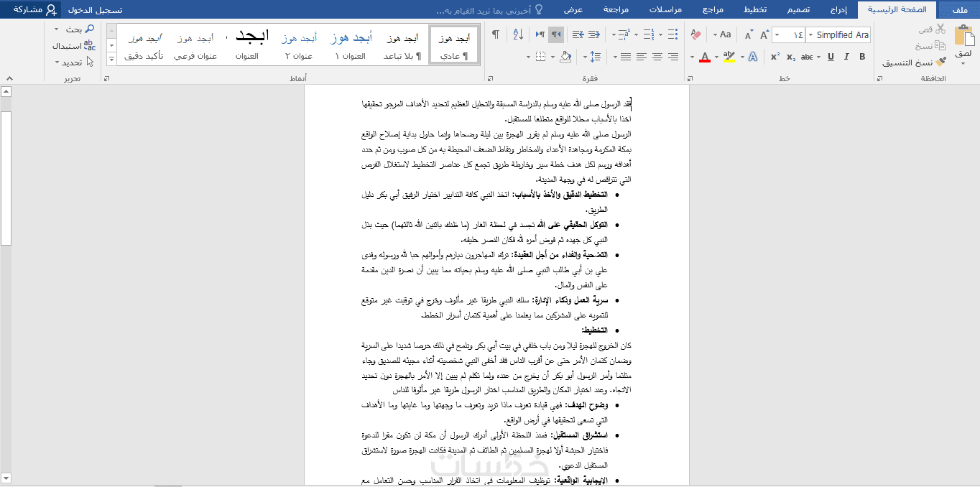Click the Replace (استبدال) icon
The width and height of the screenshot is (980, 487).
[89, 45]
